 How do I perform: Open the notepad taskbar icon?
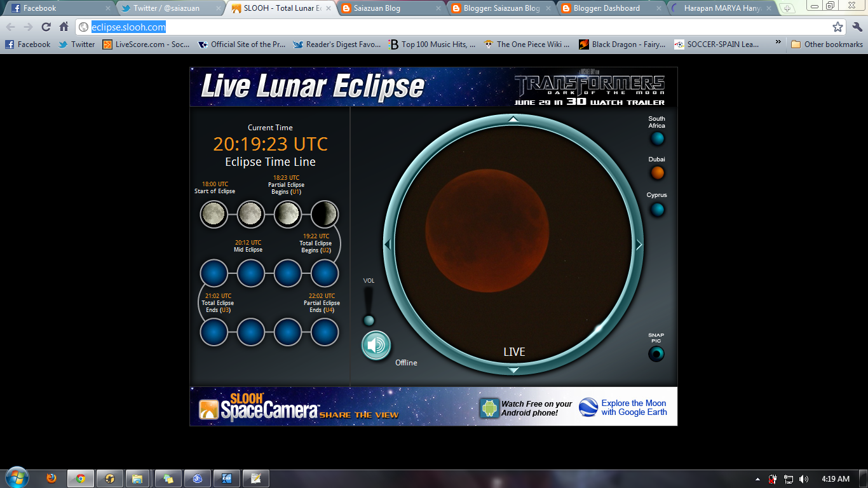pos(255,478)
